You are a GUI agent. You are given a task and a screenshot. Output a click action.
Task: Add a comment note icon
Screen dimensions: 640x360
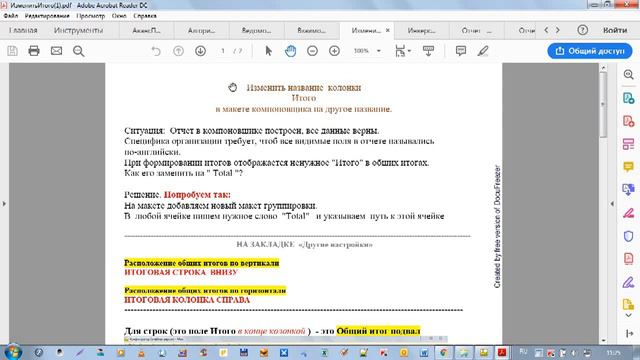pyautogui.click(x=461, y=51)
